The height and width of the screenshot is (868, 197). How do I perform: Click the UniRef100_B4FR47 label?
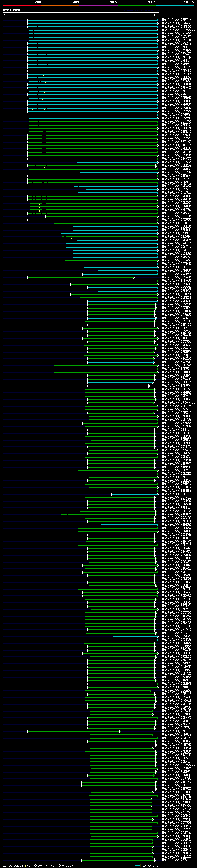click(176, 132)
